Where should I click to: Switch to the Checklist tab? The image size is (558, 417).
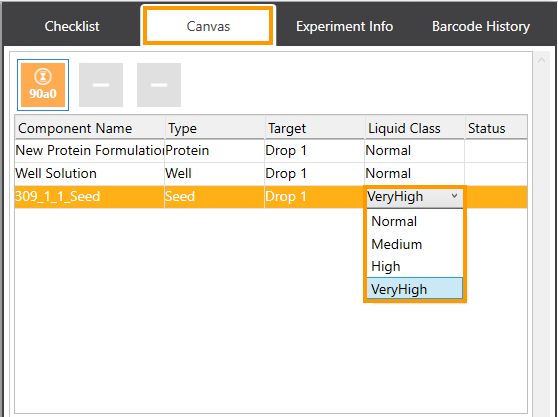72,26
